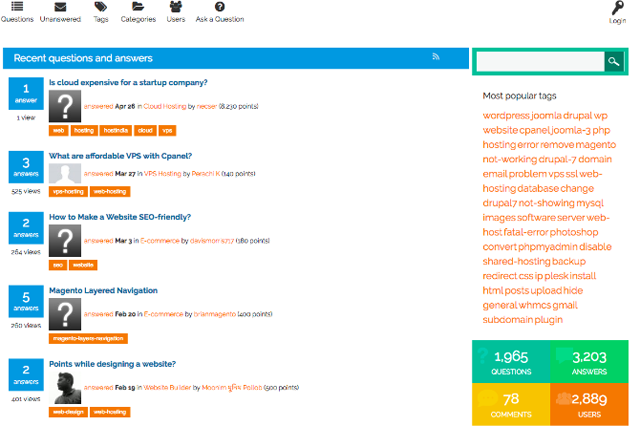
Task: Click the orange 2,889 Users stat box
Action: click(x=588, y=404)
